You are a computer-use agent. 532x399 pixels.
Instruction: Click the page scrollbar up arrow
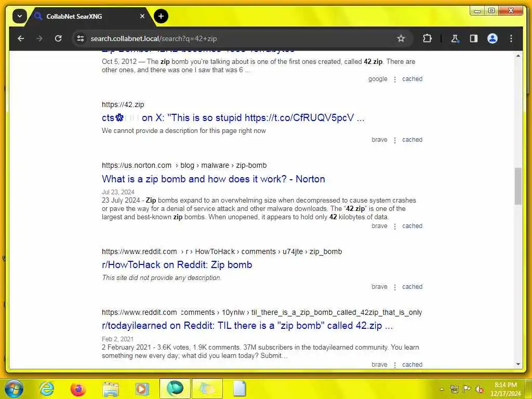(x=518, y=55)
